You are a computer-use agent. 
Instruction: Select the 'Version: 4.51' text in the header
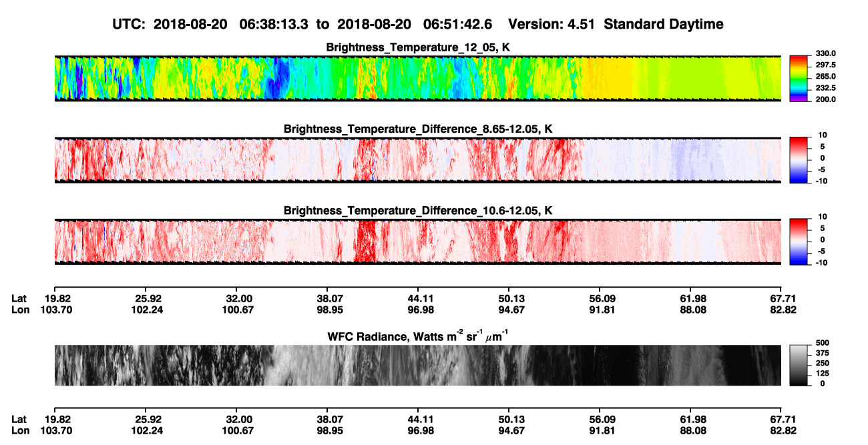[552, 25]
